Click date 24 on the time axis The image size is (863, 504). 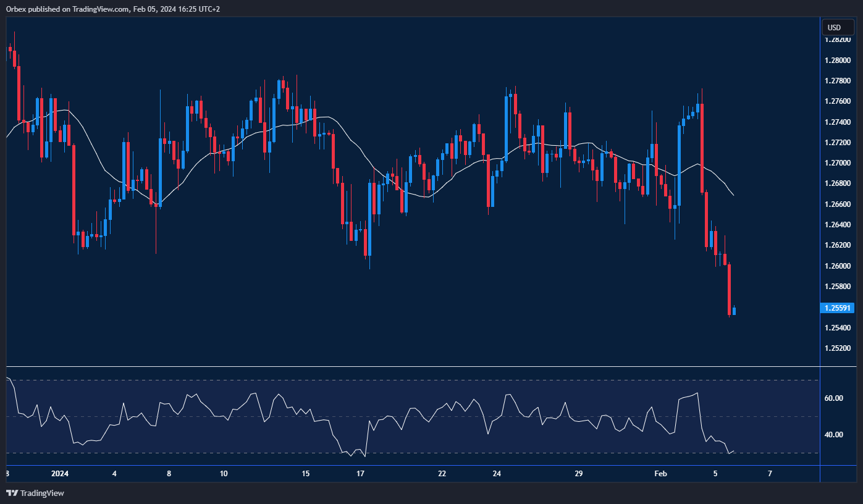click(497, 474)
